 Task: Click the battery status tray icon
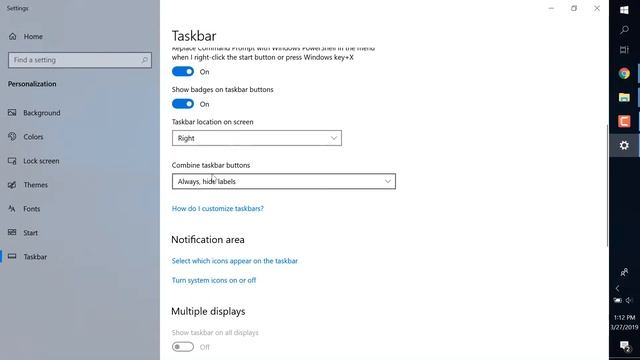click(618, 300)
